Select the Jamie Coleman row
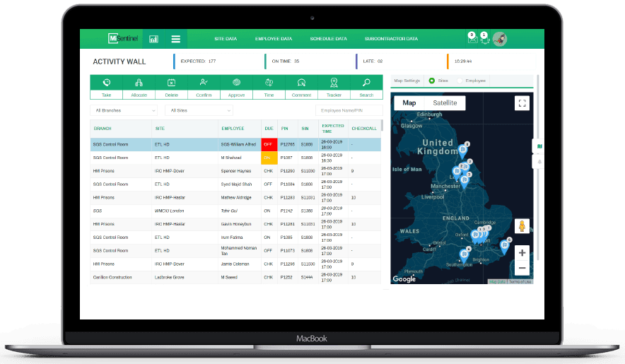625x364 pixels. coord(235,264)
